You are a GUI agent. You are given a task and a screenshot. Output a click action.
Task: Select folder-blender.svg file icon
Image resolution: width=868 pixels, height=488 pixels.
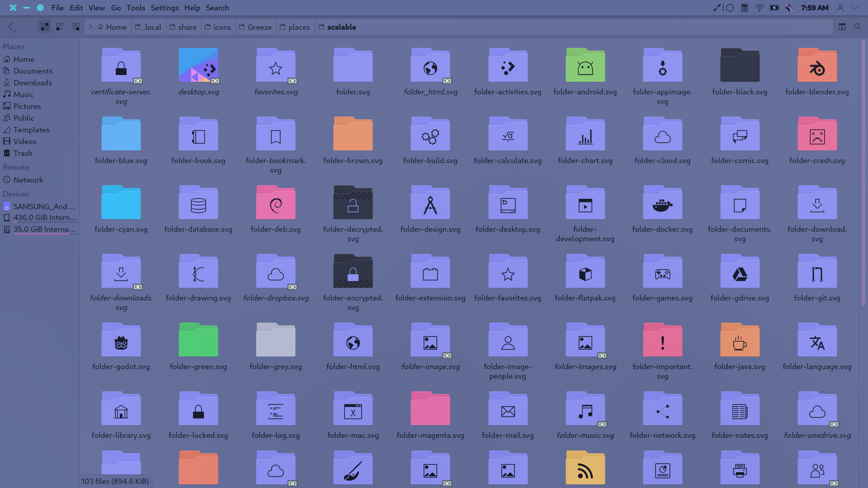[817, 66]
